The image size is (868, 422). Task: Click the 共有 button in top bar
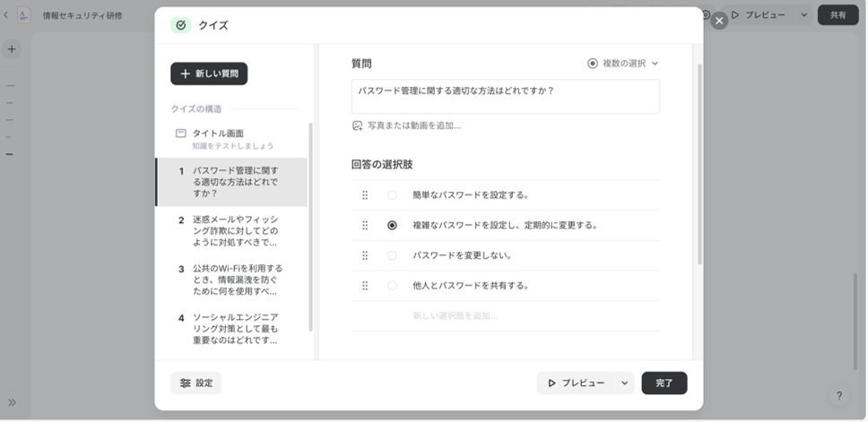(838, 15)
